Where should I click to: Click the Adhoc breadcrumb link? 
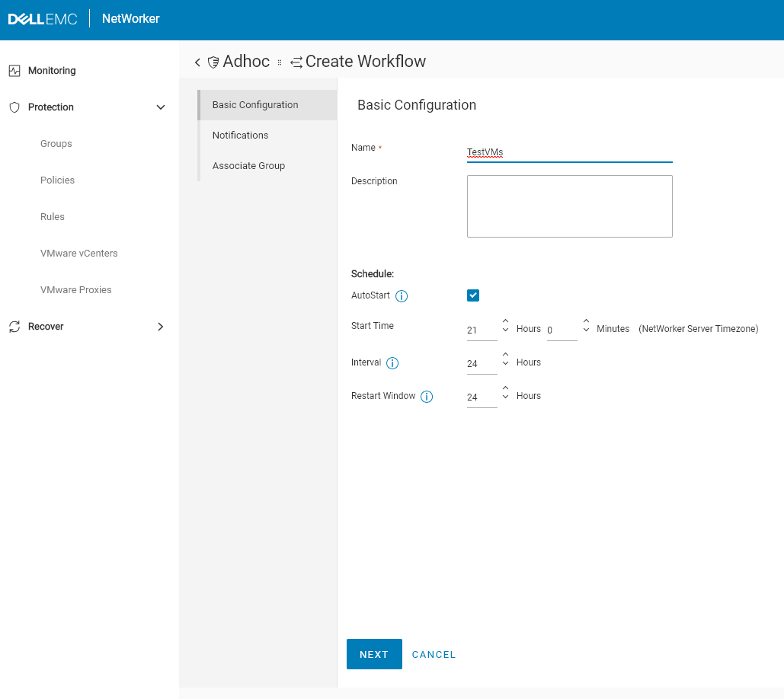[246, 62]
